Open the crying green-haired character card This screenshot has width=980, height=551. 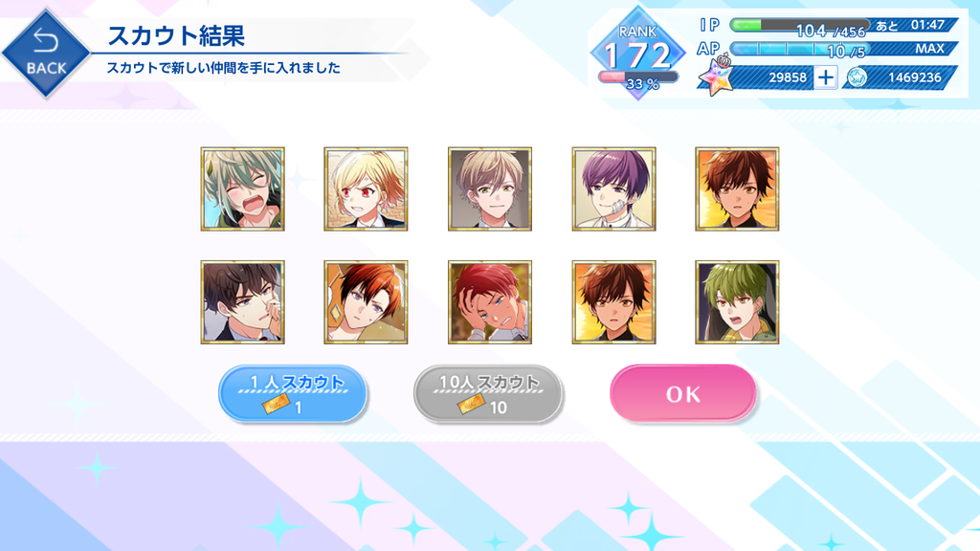242,189
